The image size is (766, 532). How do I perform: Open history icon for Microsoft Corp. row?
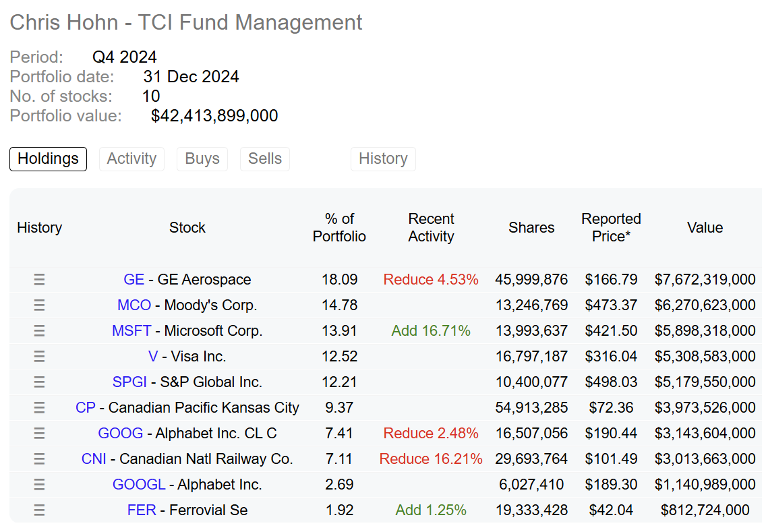click(x=39, y=330)
